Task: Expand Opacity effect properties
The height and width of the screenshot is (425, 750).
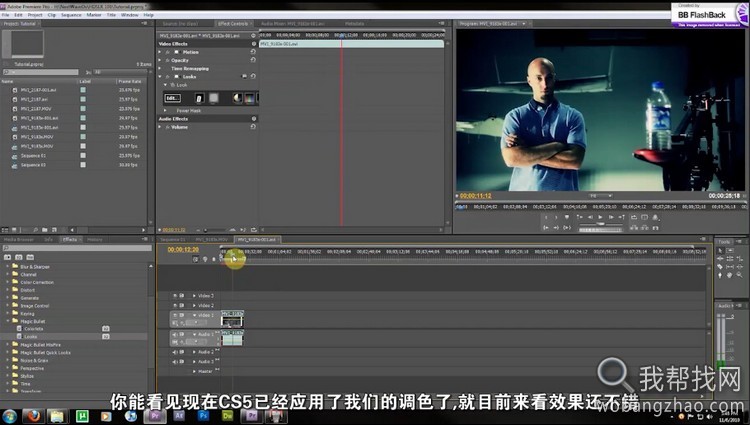Action: pyautogui.click(x=160, y=60)
